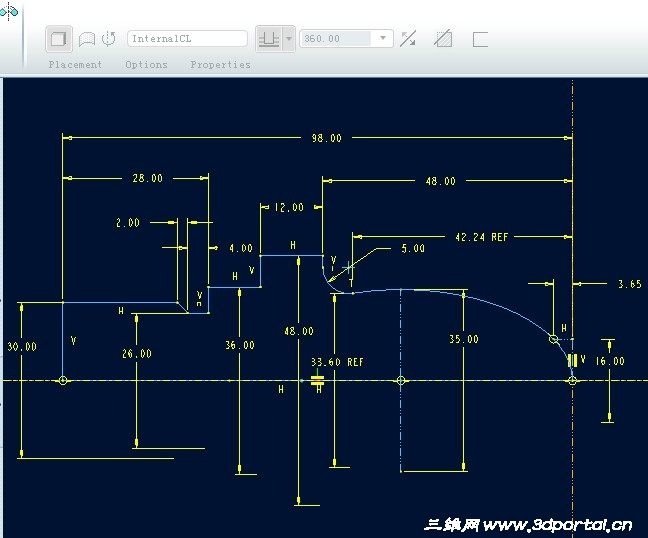The width and height of the screenshot is (648, 538).
Task: Click the constraint symbol beside 16.00
Action: (x=573, y=360)
